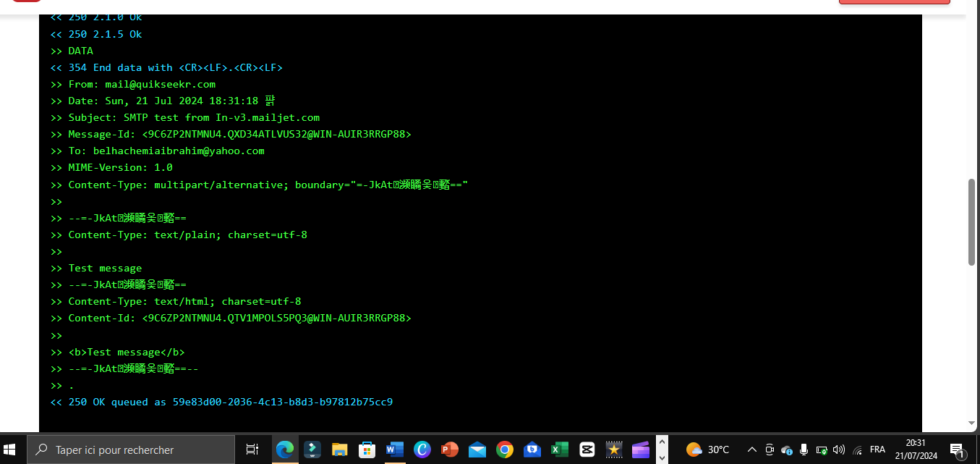The image size is (980, 464).
Task: Open the weather widget showing 30°C
Action: click(708, 450)
